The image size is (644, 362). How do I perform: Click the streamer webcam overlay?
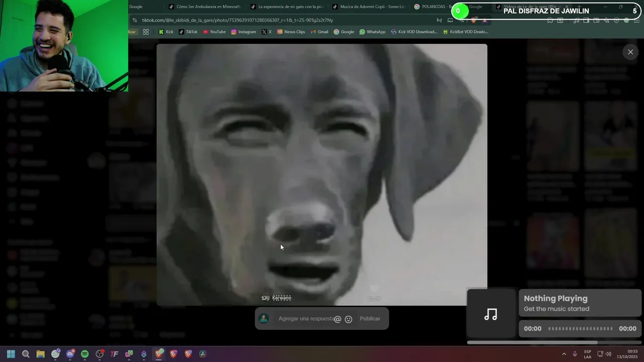pyautogui.click(x=64, y=46)
